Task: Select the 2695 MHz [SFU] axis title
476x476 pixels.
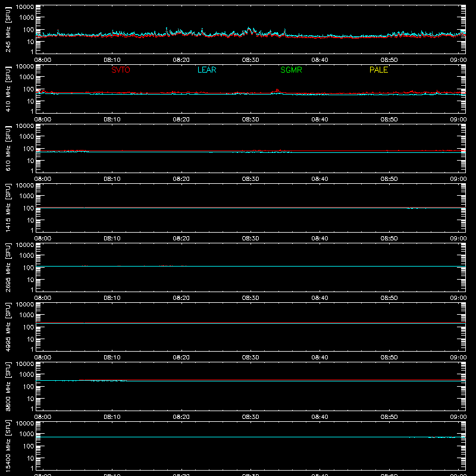Action: 8,268
